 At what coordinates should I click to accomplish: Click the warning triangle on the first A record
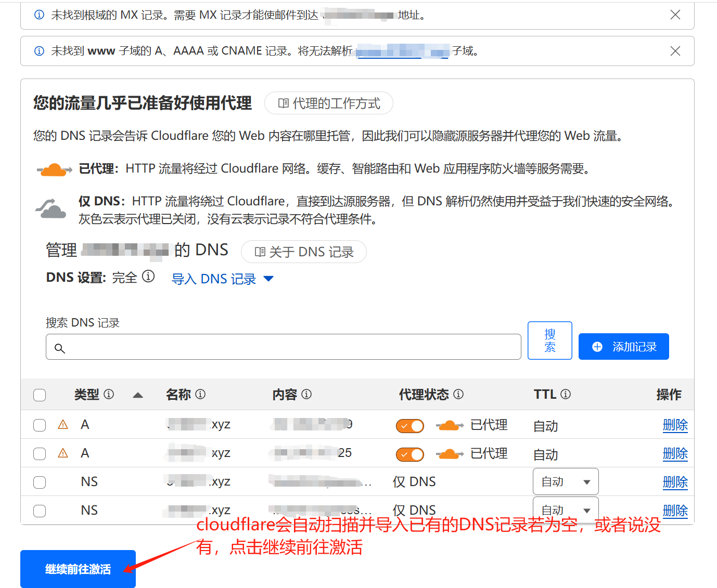[63, 425]
